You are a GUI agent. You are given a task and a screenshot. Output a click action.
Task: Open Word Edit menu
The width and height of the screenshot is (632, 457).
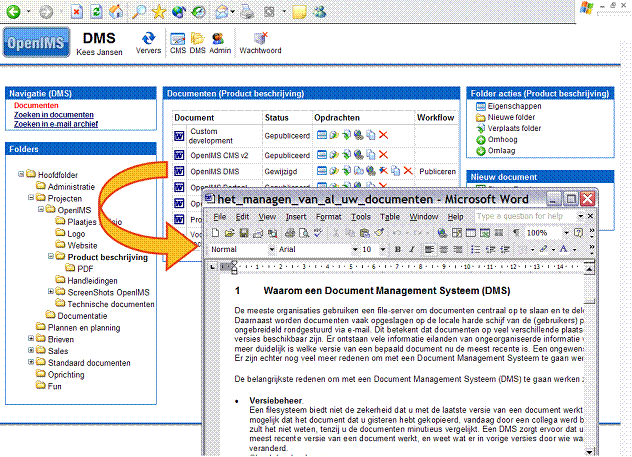point(242,217)
